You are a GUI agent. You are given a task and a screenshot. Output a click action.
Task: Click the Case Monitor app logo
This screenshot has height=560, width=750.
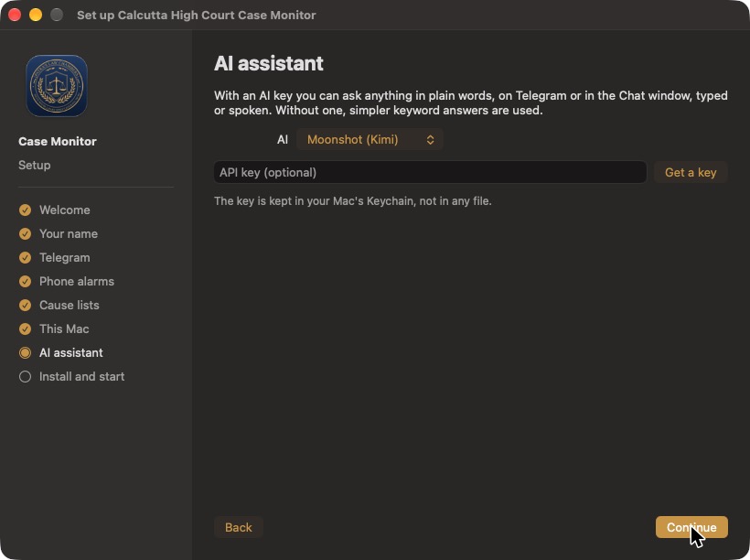pos(57,86)
